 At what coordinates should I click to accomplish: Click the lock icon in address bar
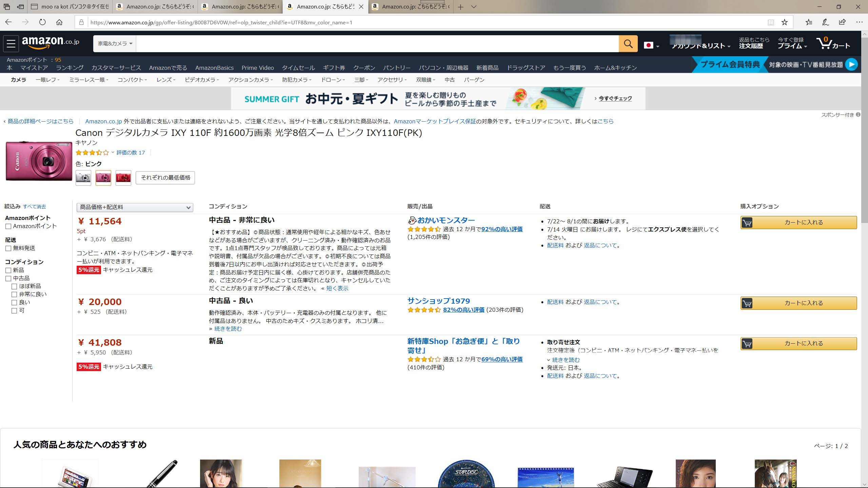click(81, 22)
